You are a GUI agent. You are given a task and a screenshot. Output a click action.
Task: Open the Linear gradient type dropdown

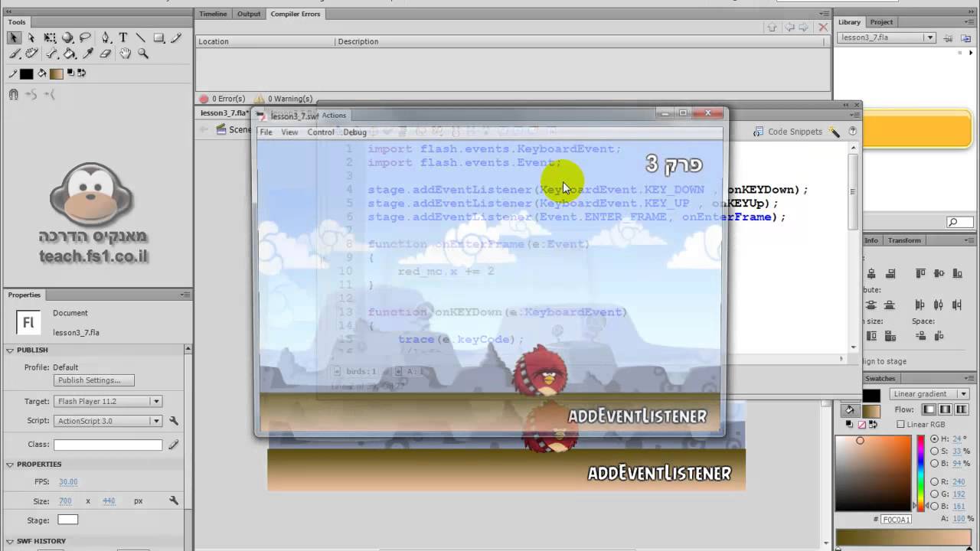(x=929, y=394)
